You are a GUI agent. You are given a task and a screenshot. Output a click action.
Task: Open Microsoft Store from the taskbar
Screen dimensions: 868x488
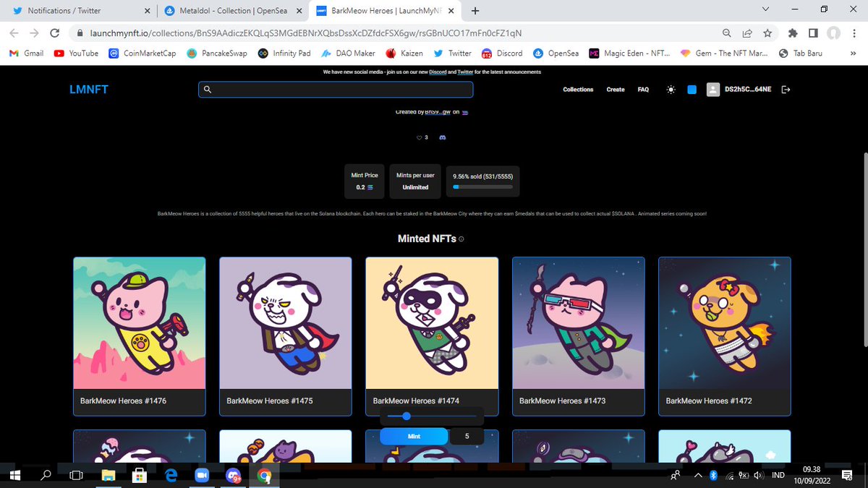140,475
